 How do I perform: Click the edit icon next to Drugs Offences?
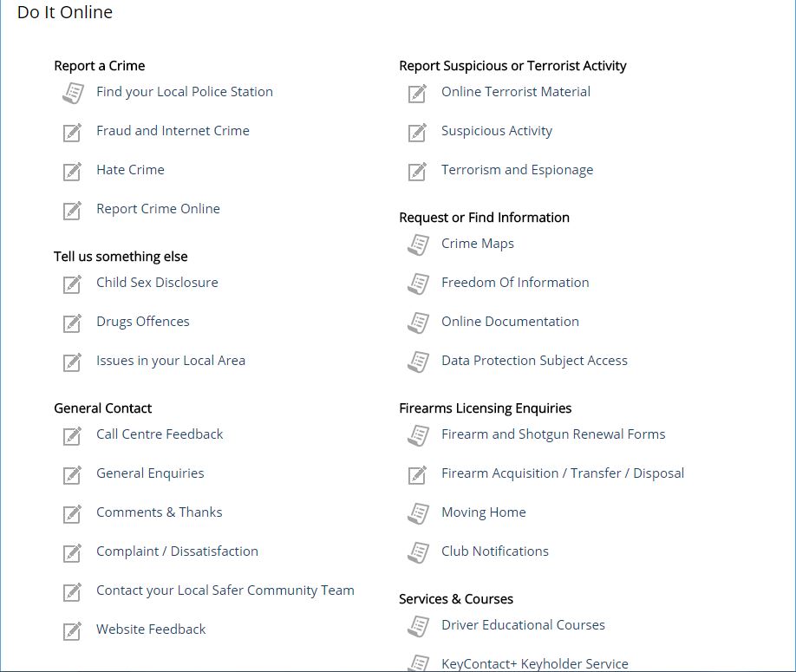pyautogui.click(x=72, y=323)
